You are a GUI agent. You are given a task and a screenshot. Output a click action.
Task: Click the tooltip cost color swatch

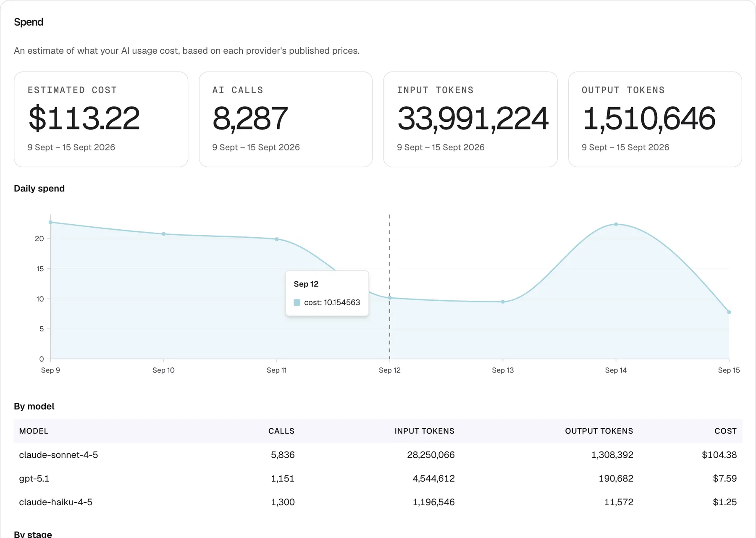pyautogui.click(x=297, y=302)
